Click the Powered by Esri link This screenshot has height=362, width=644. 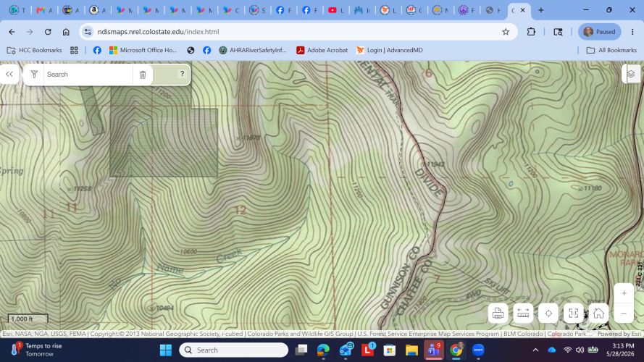click(619, 334)
